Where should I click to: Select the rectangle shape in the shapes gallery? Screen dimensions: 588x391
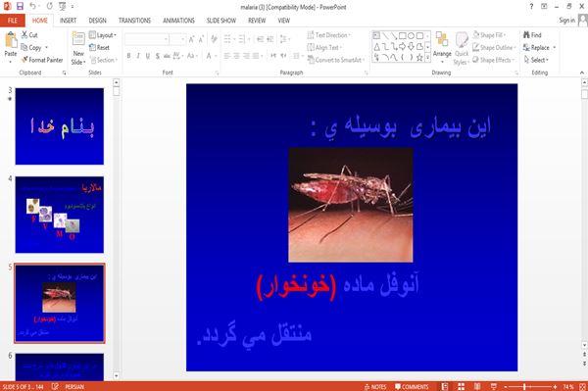tap(403, 36)
